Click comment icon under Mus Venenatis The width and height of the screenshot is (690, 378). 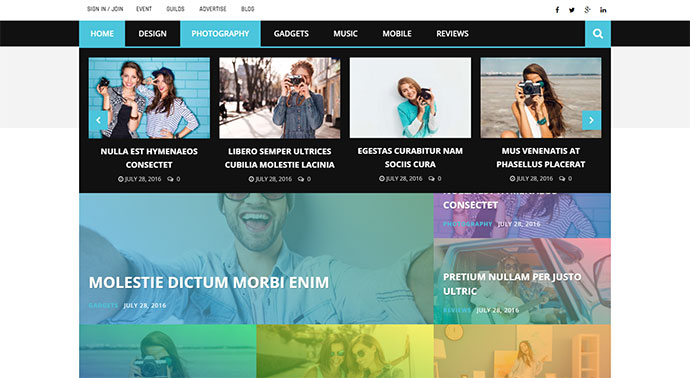coord(562,179)
